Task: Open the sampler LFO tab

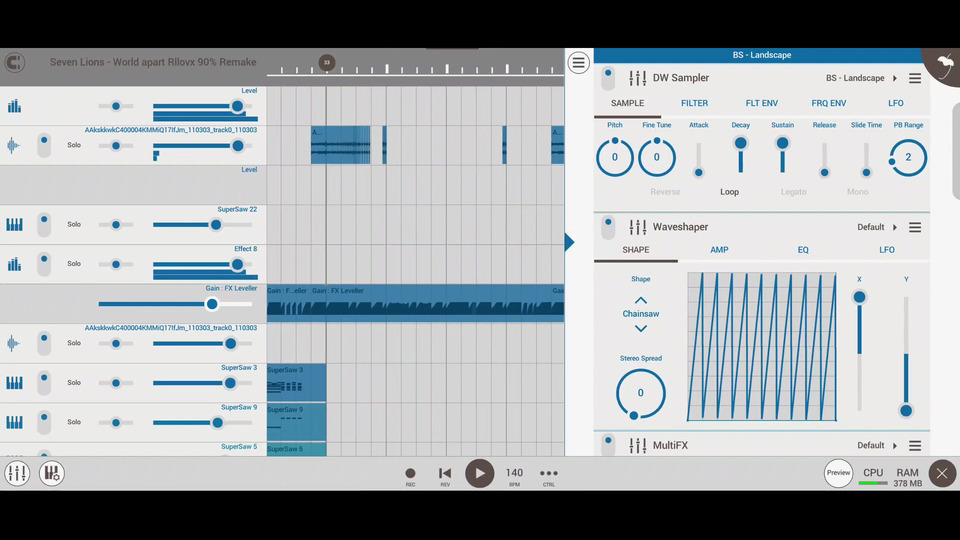Action: 896,103
